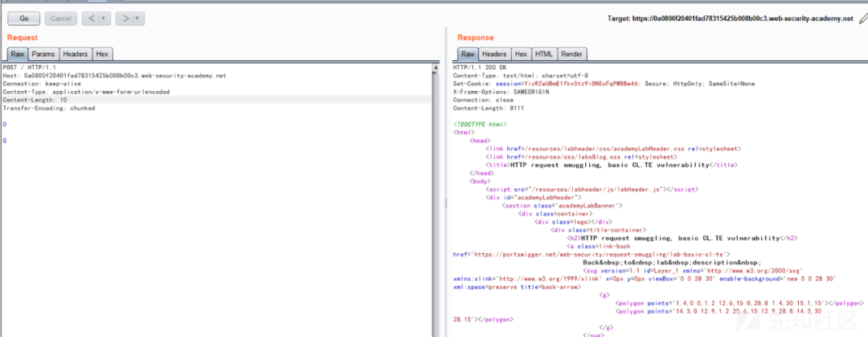Click the 'G' line in request body
This screenshot has height=337, width=868.
click(5, 141)
